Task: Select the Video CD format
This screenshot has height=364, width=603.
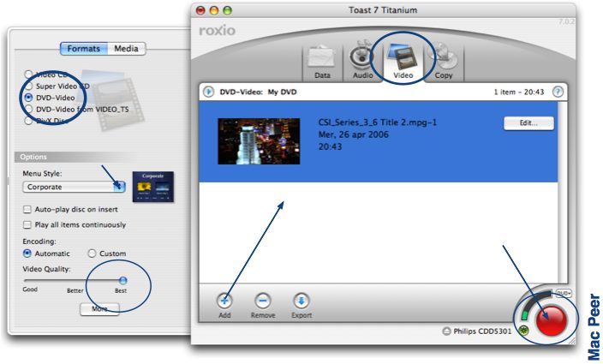Action: 28,74
